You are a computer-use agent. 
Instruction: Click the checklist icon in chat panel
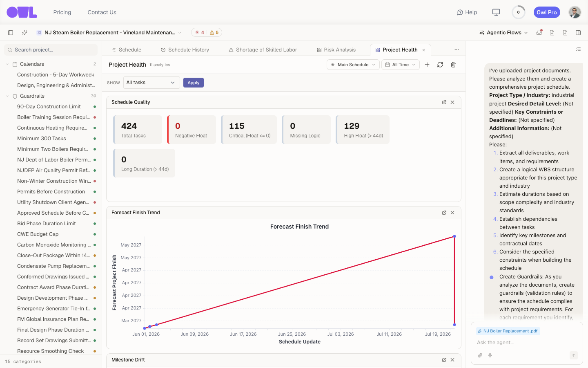578,49
